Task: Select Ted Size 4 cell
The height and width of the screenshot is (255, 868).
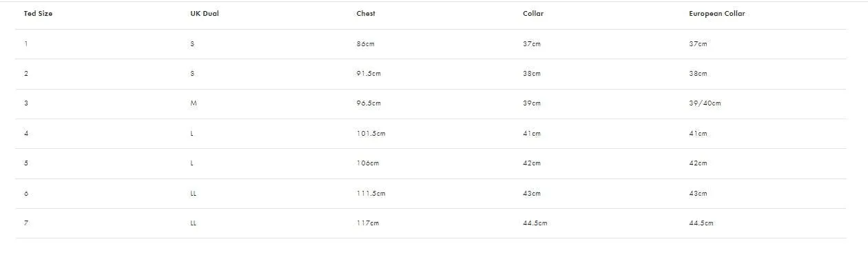Action: click(25, 134)
